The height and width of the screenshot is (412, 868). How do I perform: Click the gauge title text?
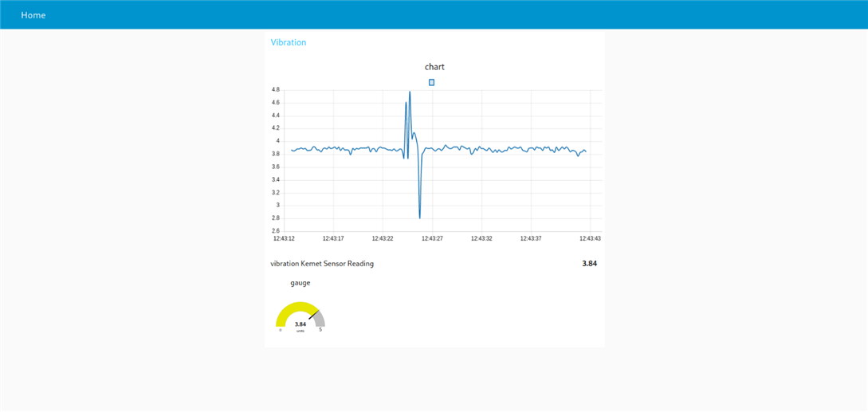point(300,282)
